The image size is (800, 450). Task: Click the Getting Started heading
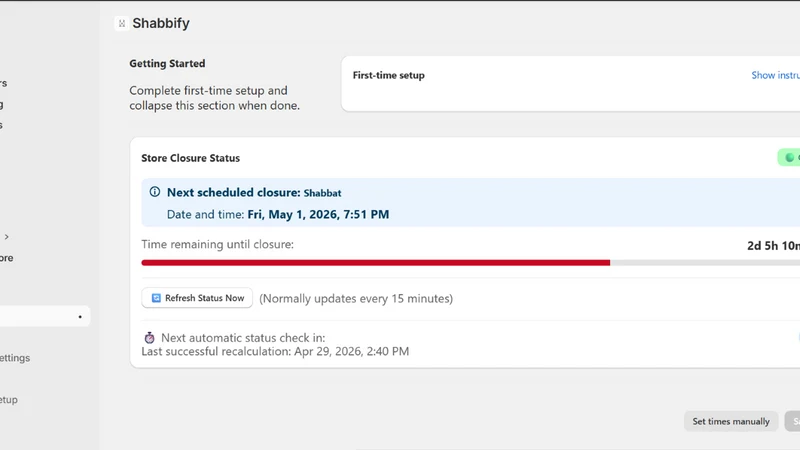[x=167, y=64]
